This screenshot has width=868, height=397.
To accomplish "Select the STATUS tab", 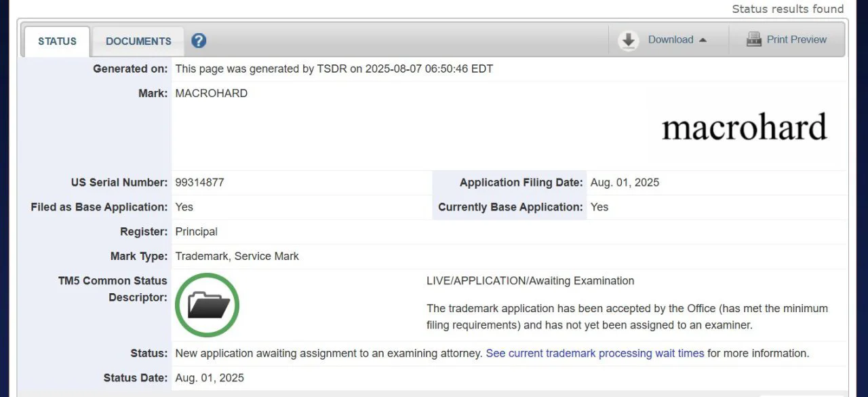I will click(x=57, y=41).
